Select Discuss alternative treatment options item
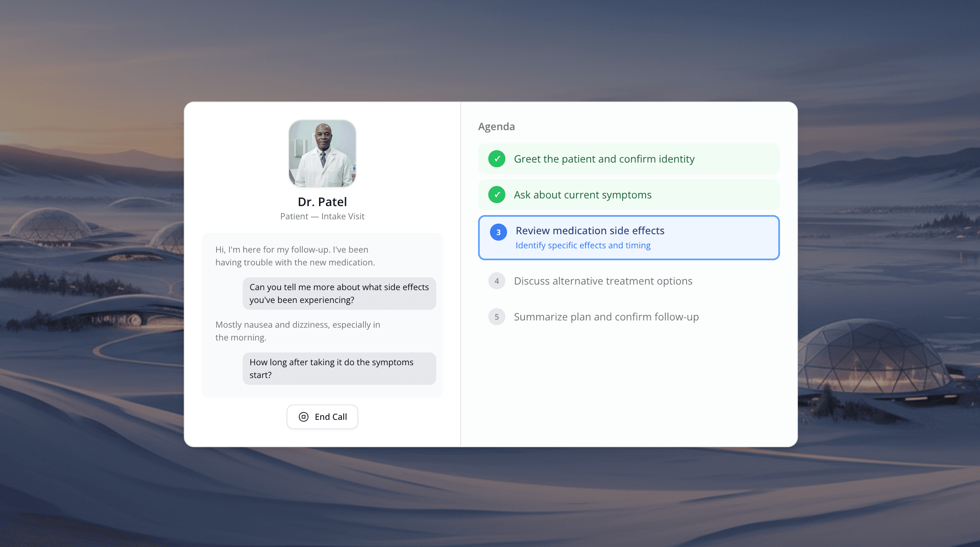The image size is (980, 547). (x=603, y=281)
